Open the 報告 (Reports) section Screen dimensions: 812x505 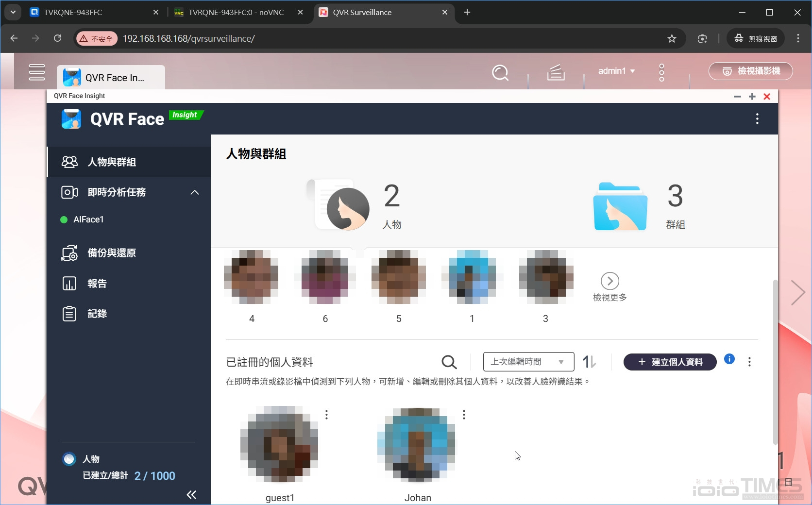point(96,284)
